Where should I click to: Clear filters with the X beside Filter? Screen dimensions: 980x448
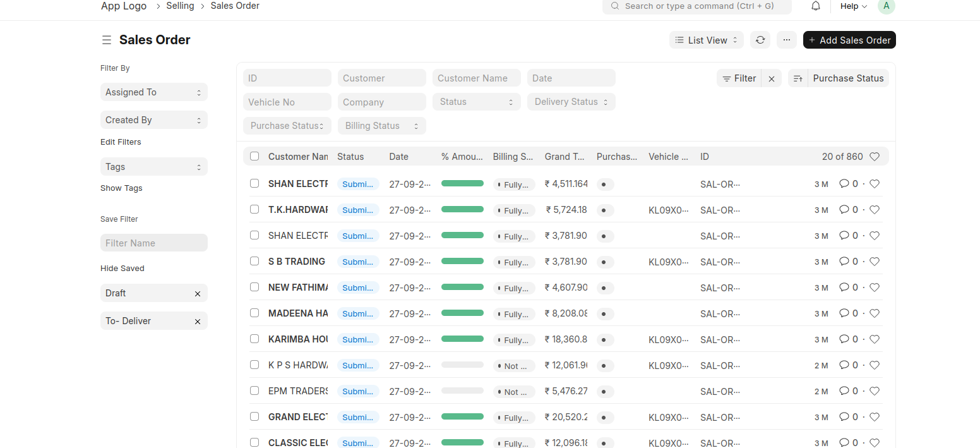772,78
